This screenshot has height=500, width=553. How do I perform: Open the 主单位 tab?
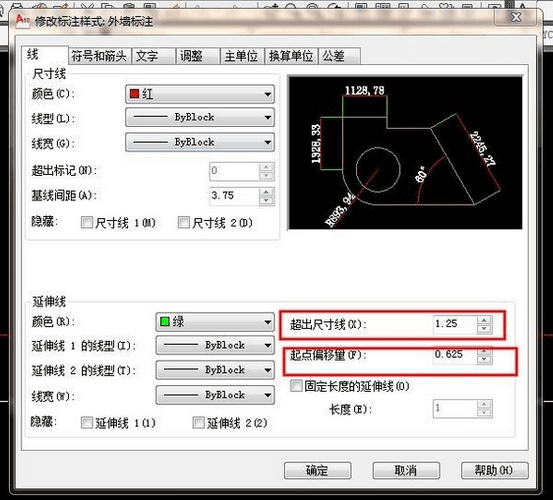tap(242, 56)
